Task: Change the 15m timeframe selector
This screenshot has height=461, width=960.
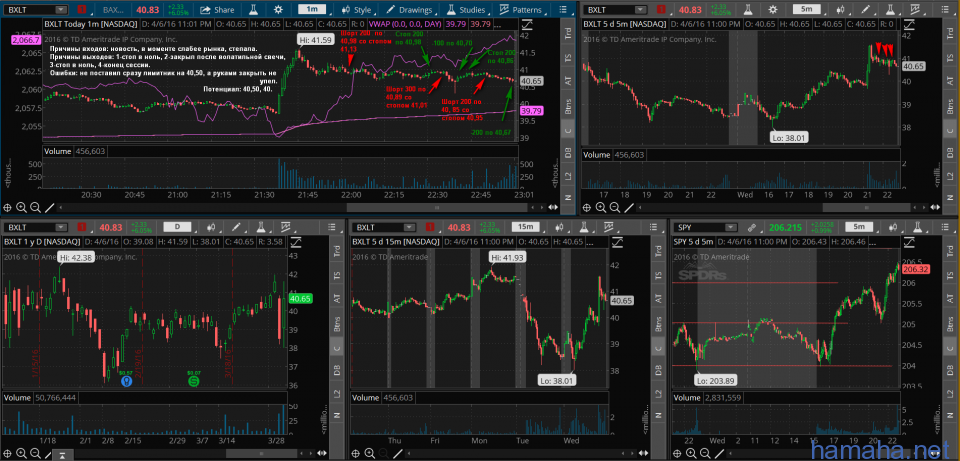Action: pos(525,228)
